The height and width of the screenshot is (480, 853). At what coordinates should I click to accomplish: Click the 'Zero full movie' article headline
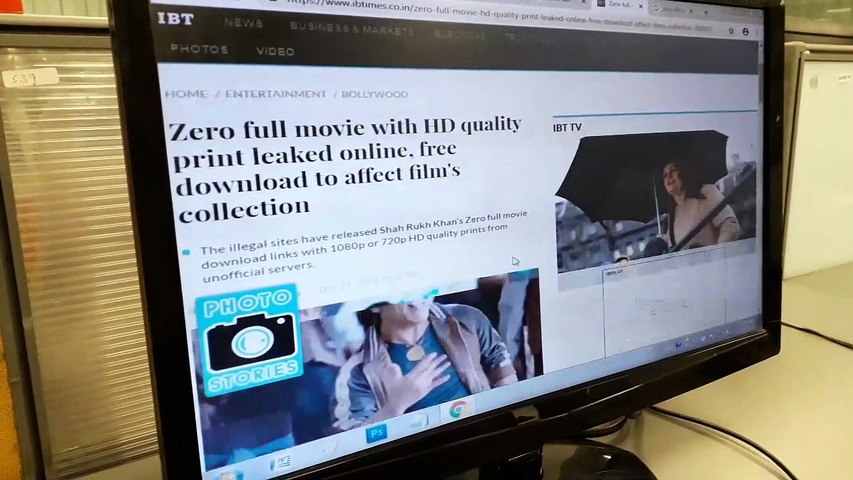pyautogui.click(x=344, y=168)
